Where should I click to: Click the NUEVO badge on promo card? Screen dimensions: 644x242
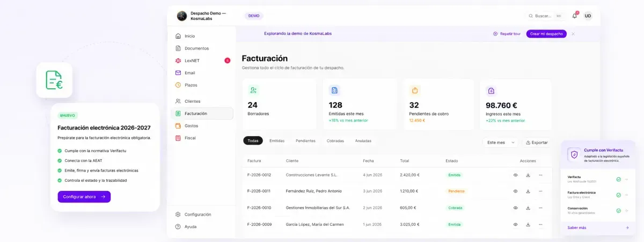[68, 115]
